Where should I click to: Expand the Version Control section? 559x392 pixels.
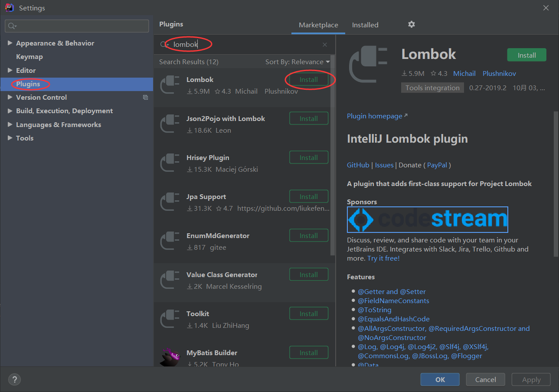tap(10, 98)
